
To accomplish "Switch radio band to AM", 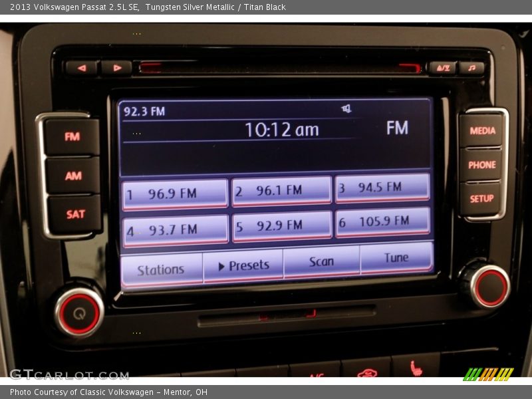I will [73, 176].
